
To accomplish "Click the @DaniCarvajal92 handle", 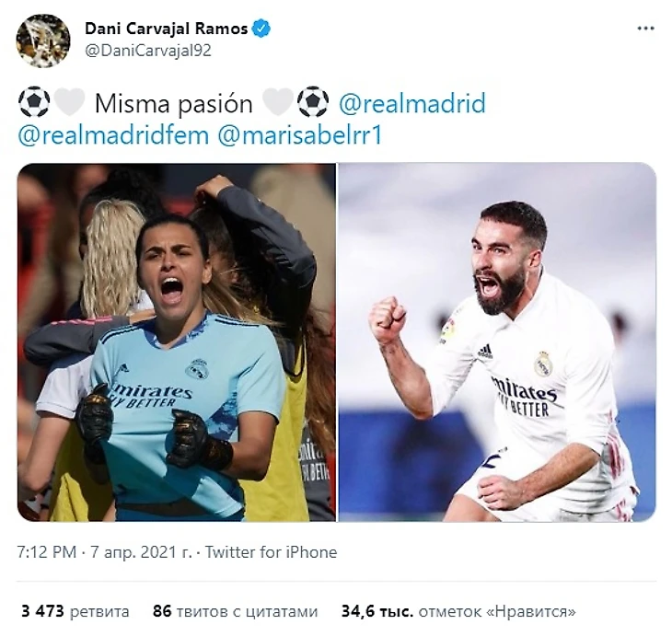I will (148, 51).
